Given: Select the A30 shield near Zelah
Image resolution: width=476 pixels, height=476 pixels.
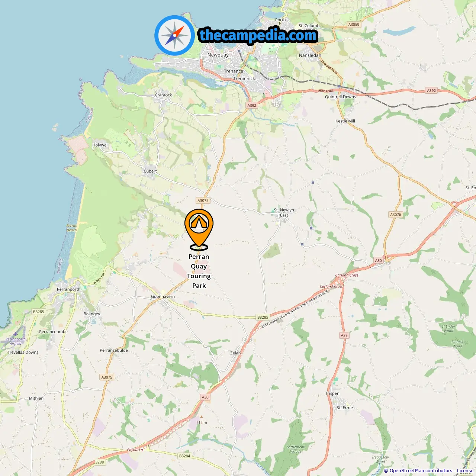Looking at the screenshot, I should point(205,397).
